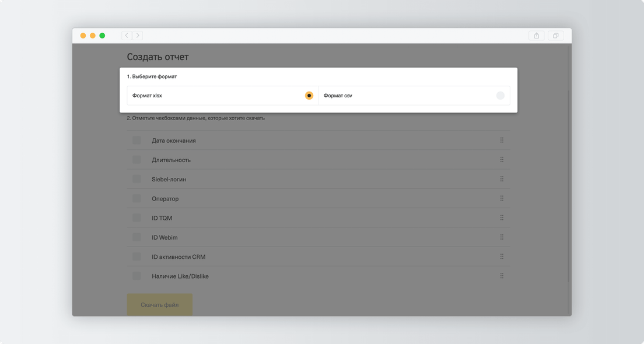Click the '2. Отметьте чекбоксами данные' instruction text
The width and height of the screenshot is (644, 344).
(x=195, y=118)
